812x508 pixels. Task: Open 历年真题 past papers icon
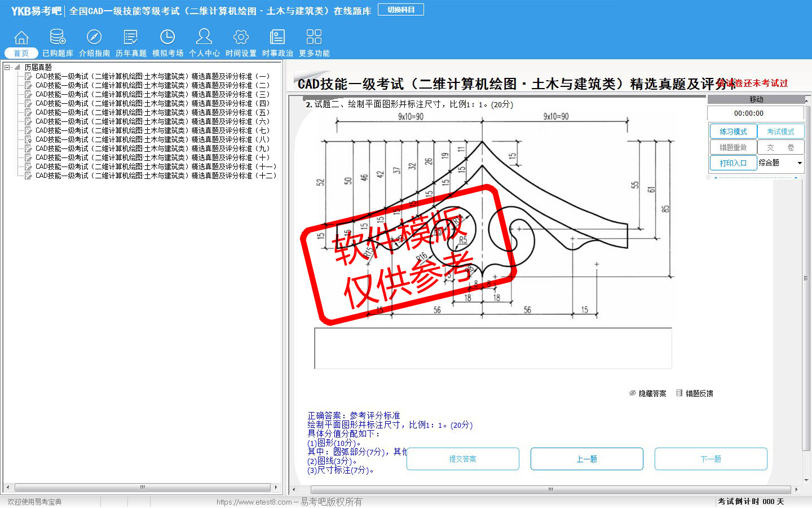click(x=131, y=38)
